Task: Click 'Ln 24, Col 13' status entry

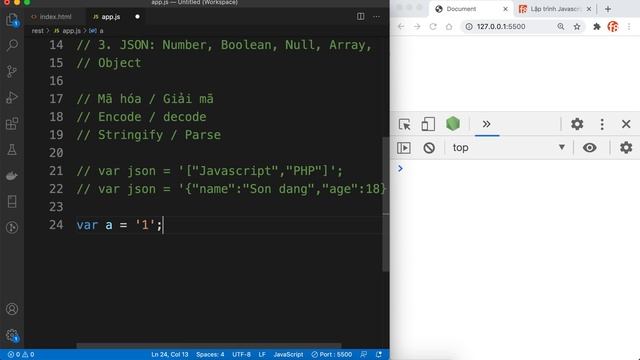Action: point(170,354)
